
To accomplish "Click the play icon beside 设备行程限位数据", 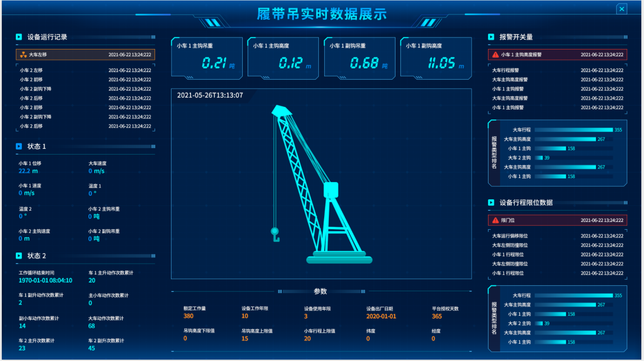I will coord(491,202).
